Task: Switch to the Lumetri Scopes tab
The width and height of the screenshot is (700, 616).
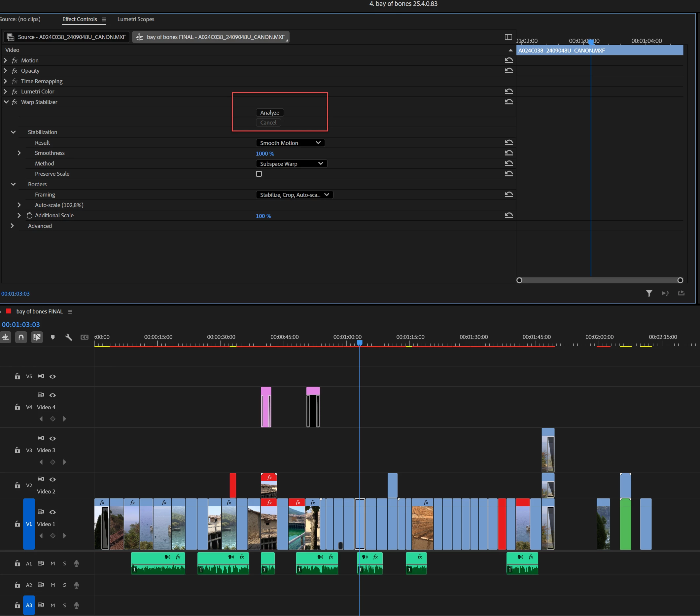Action: coord(136,19)
